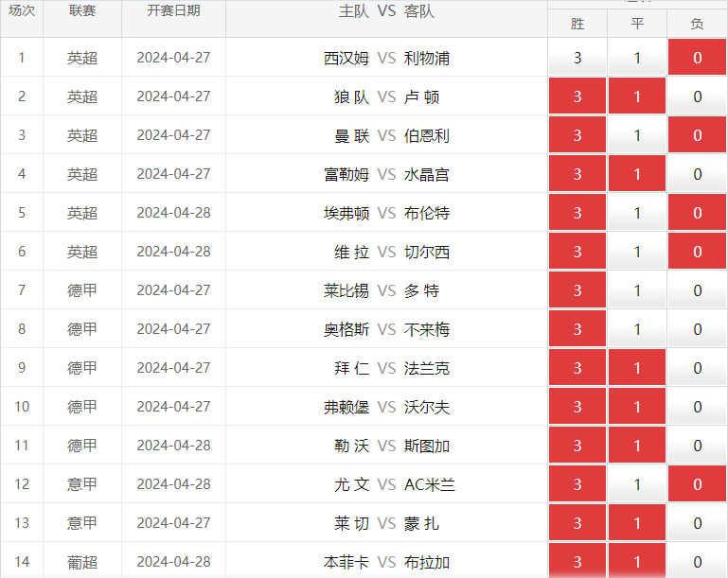The height and width of the screenshot is (578, 728).
Task: Select draw (1) for 维拉 VS 切尔西
Action: click(637, 252)
